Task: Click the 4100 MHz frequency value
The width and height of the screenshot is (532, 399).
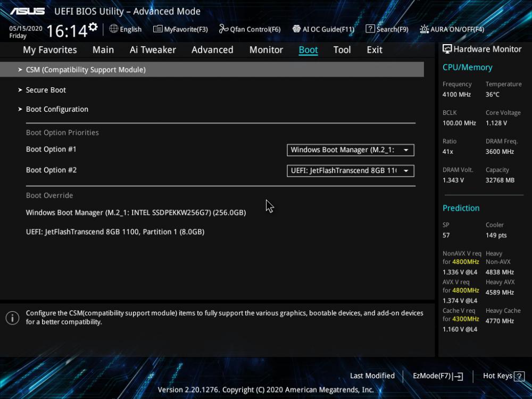Action: [456, 95]
